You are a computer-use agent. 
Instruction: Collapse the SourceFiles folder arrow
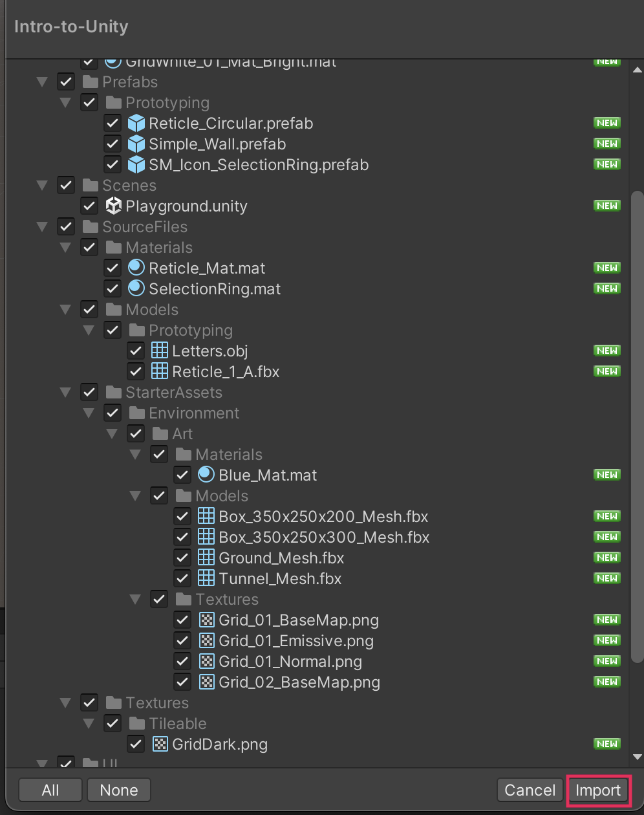(43, 227)
